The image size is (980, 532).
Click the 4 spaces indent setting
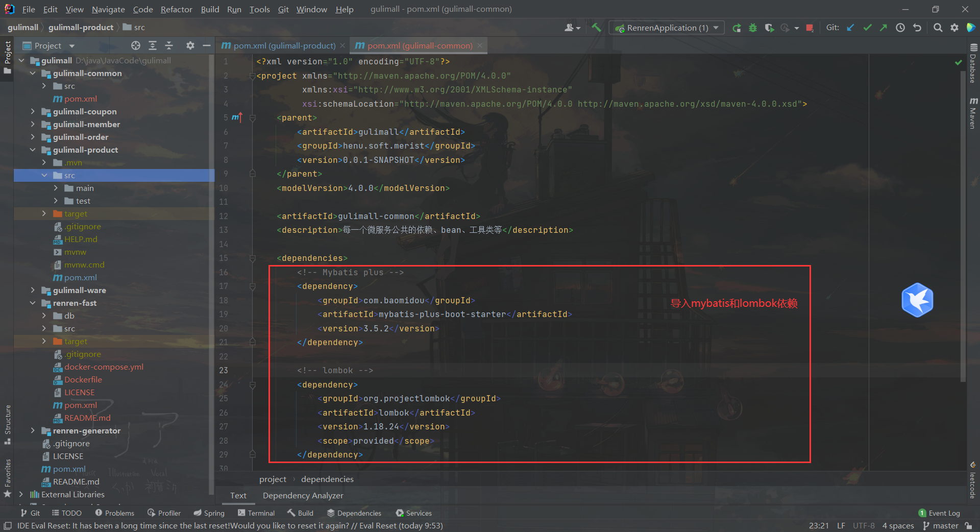click(x=898, y=525)
